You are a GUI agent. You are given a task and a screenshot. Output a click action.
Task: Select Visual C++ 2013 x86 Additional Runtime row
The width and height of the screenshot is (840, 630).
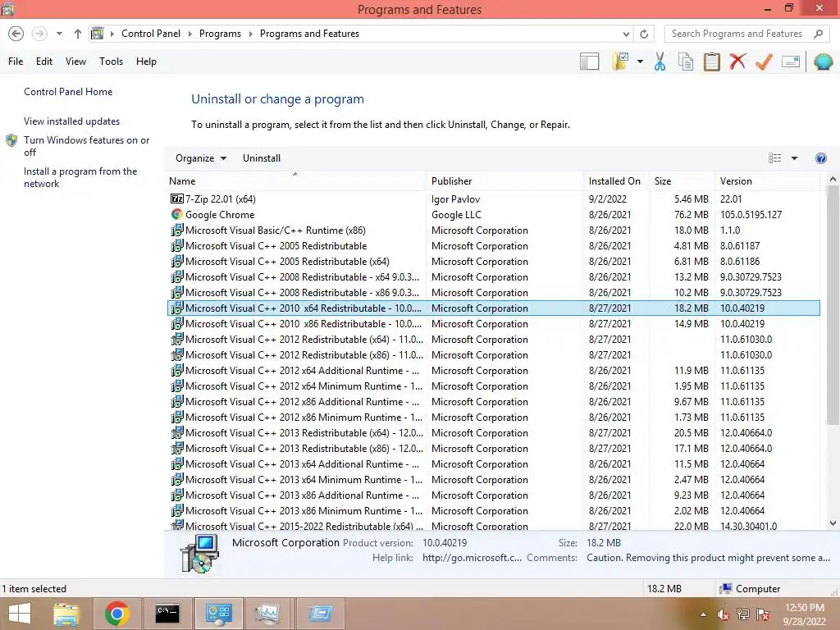[x=494, y=495]
